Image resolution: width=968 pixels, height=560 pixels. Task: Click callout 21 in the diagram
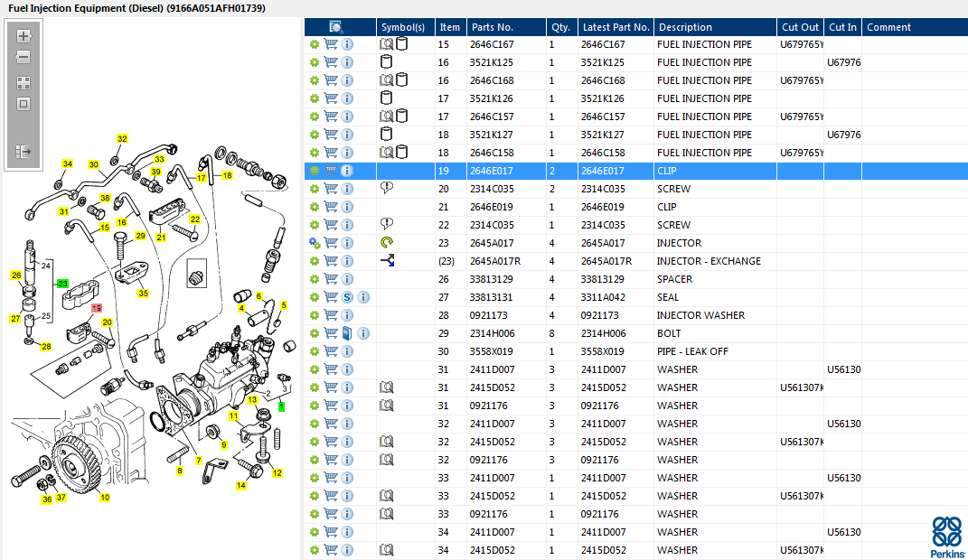click(161, 237)
